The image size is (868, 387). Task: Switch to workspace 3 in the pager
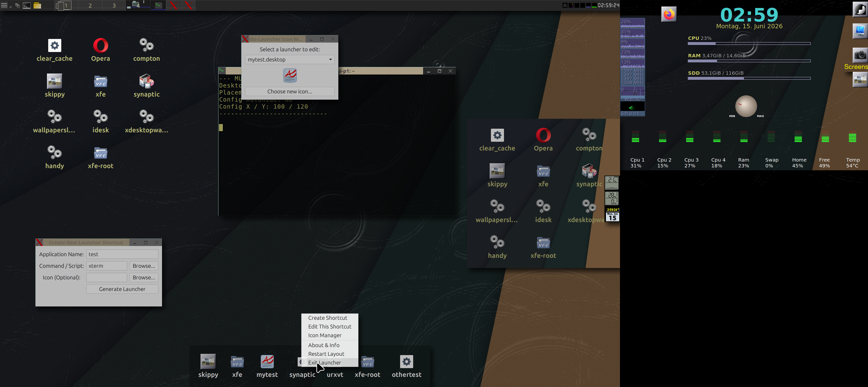114,5
